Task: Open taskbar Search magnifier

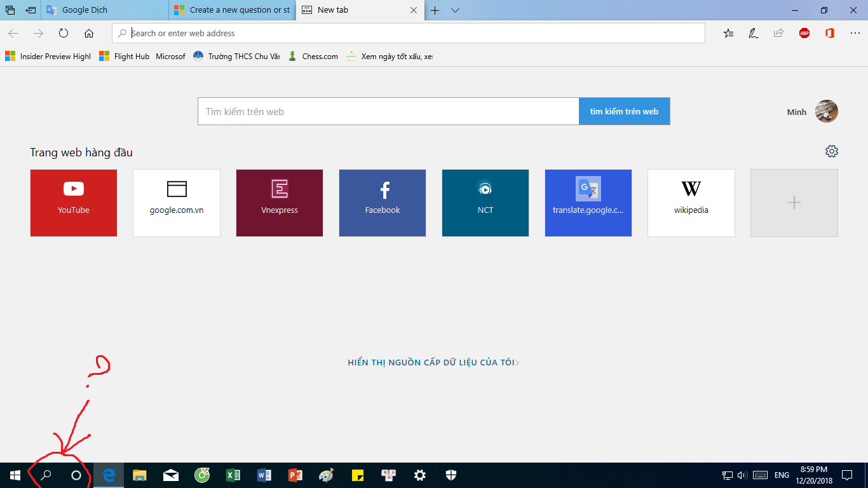Action: click(x=46, y=475)
